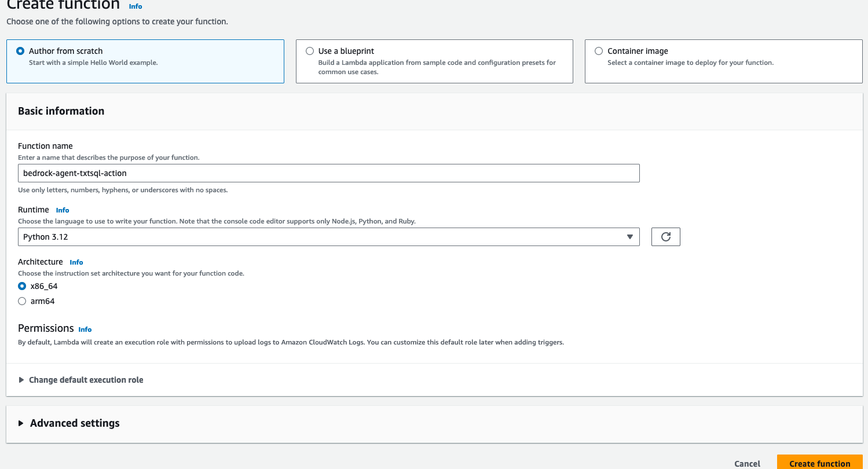
Task: Open Info link next to Runtime
Action: [63, 210]
